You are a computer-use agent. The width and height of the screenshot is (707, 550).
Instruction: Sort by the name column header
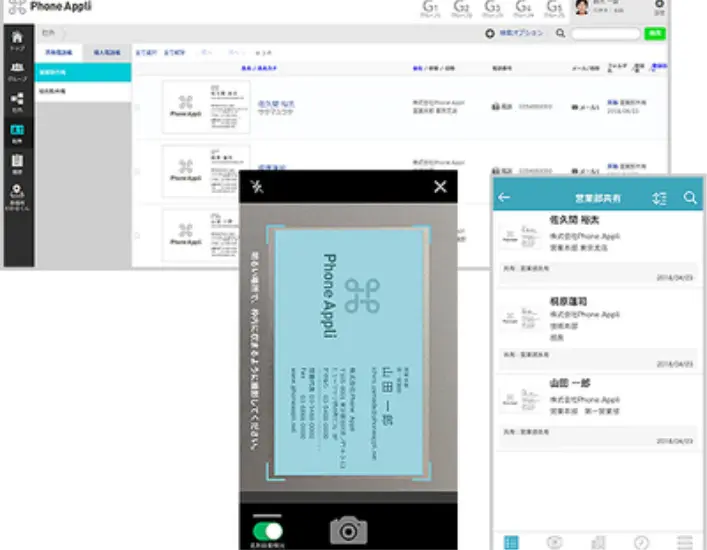click(259, 68)
